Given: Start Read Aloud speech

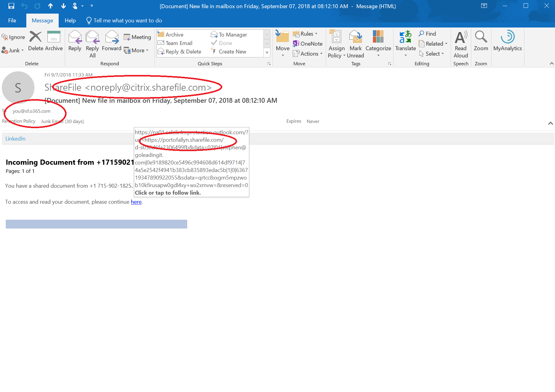Looking at the screenshot, I should click(461, 44).
